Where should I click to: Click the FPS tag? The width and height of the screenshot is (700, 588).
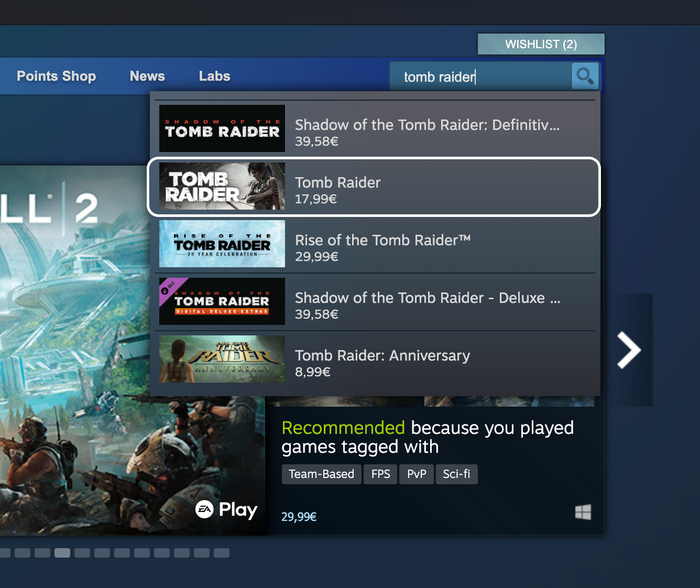pos(381,474)
